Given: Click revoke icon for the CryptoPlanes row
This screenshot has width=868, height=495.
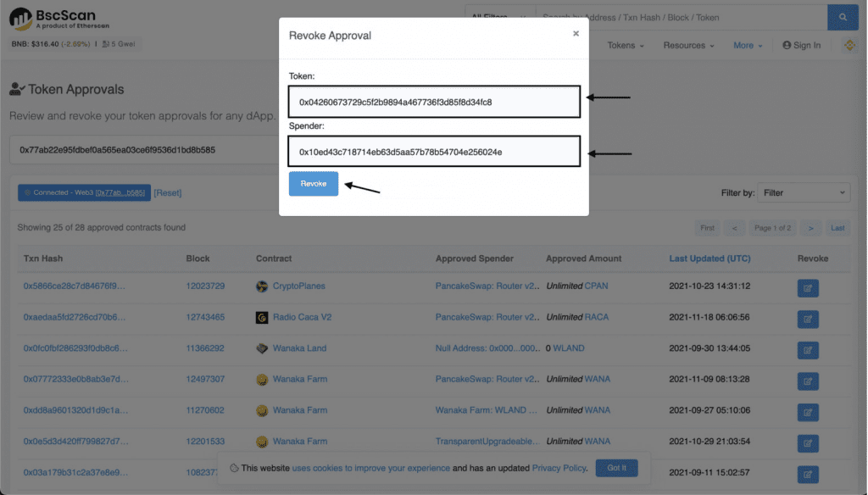Looking at the screenshot, I should click(x=808, y=288).
